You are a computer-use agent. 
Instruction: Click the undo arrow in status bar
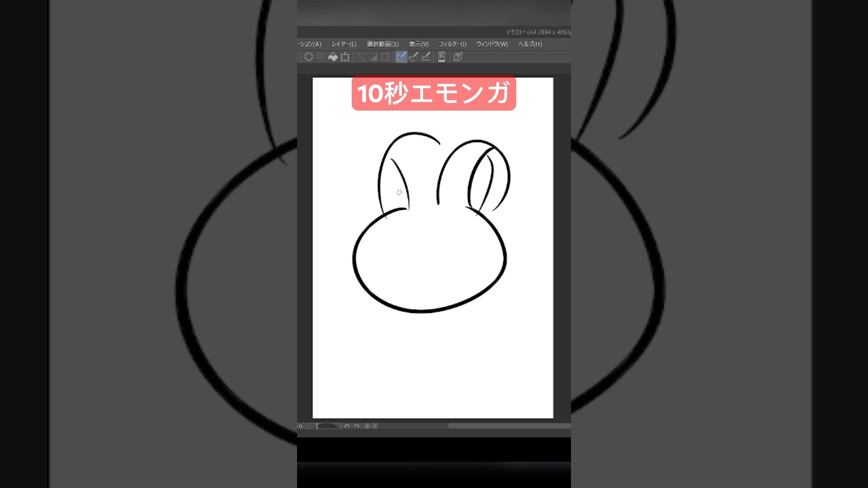tap(347, 426)
